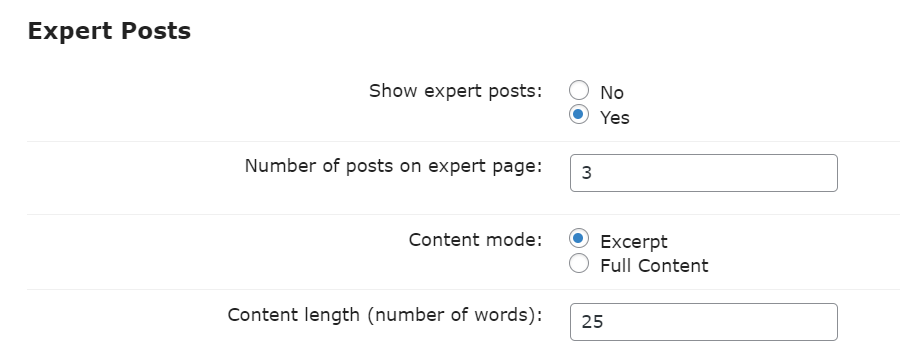Click the Expert Posts section heading
The height and width of the screenshot is (360, 900).
109,31
